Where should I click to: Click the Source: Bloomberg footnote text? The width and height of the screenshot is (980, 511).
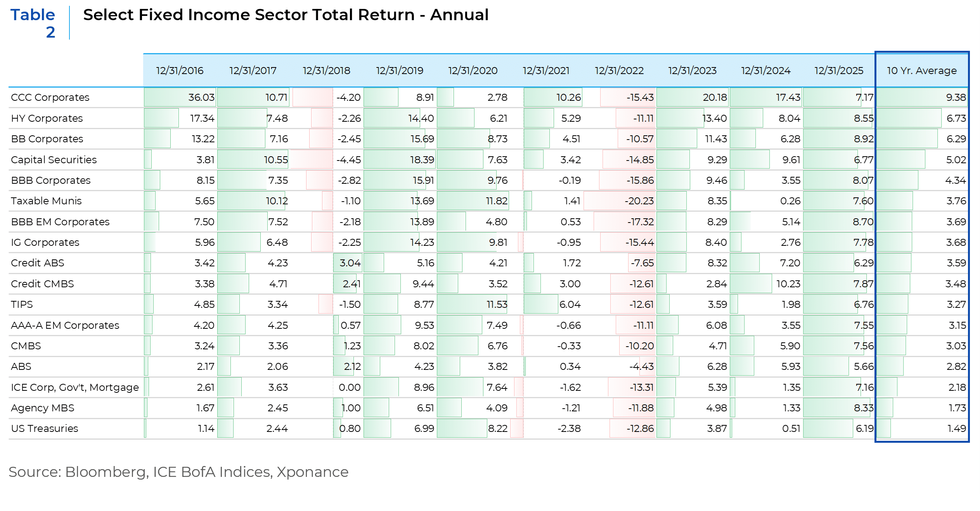178,472
